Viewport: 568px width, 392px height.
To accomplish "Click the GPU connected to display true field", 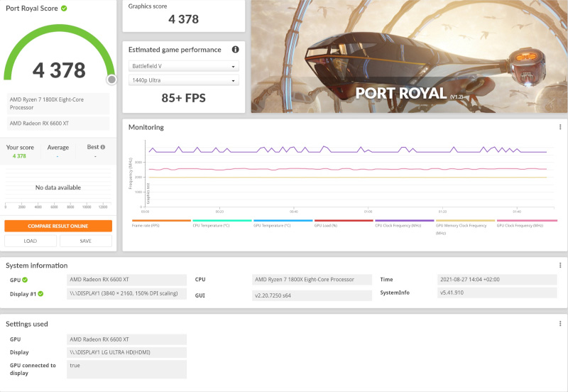I will [127, 369].
